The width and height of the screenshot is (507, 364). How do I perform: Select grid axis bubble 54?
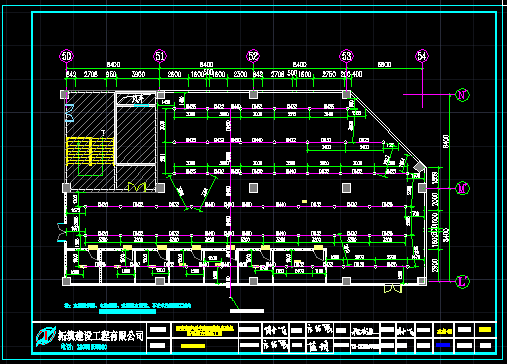pos(422,56)
